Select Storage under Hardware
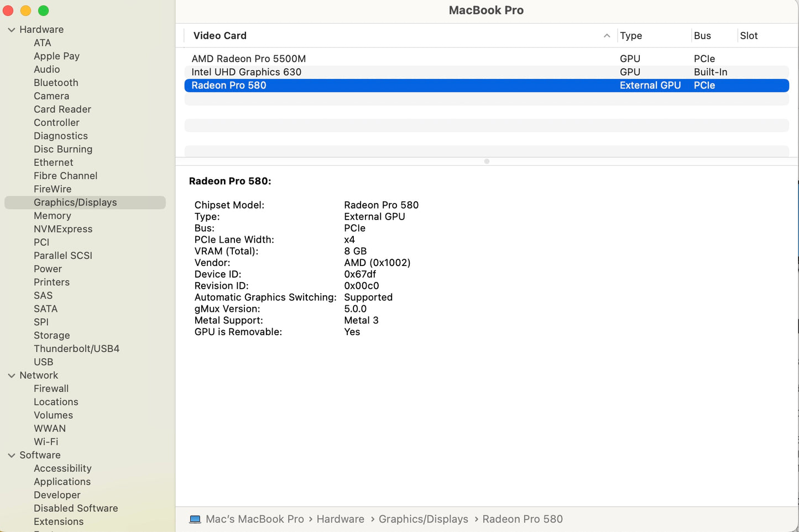 tap(52, 336)
